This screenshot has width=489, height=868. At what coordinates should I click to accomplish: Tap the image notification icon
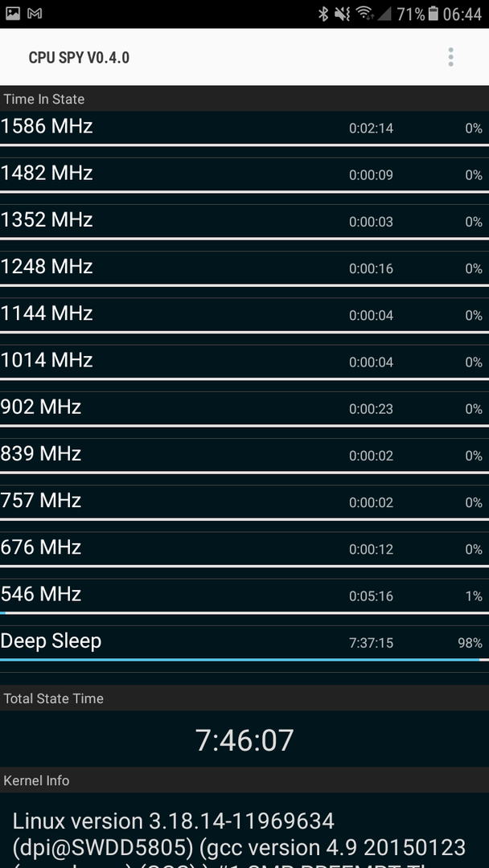[x=12, y=14]
